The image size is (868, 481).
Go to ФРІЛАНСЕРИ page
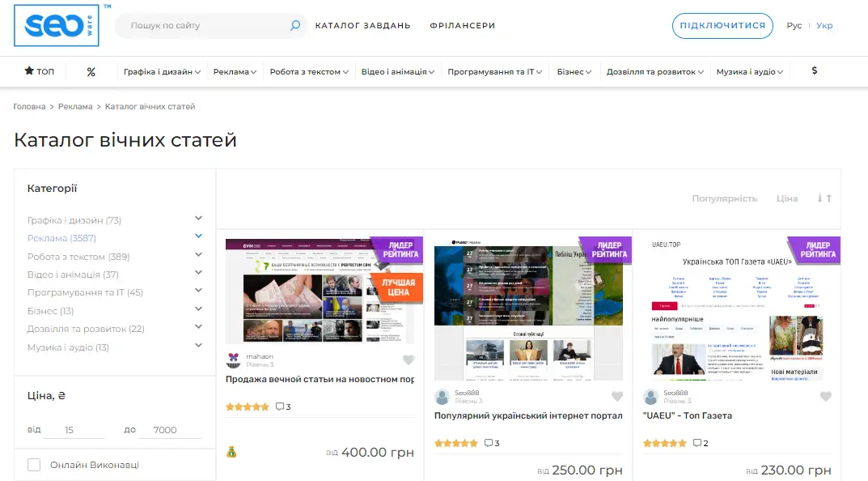[x=462, y=25]
